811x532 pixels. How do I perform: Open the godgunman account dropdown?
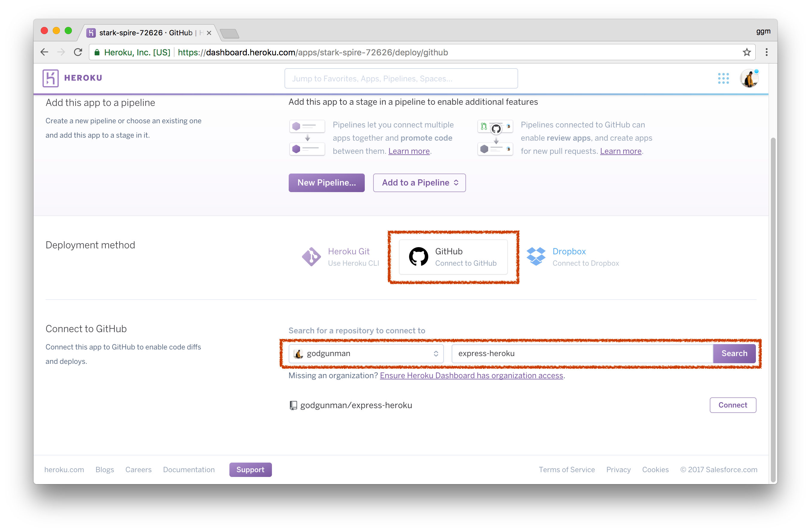(x=366, y=353)
